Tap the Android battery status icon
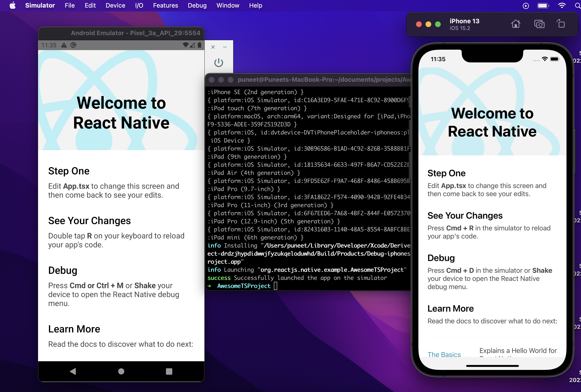Viewport: 581px width, 392px height. pos(199,45)
